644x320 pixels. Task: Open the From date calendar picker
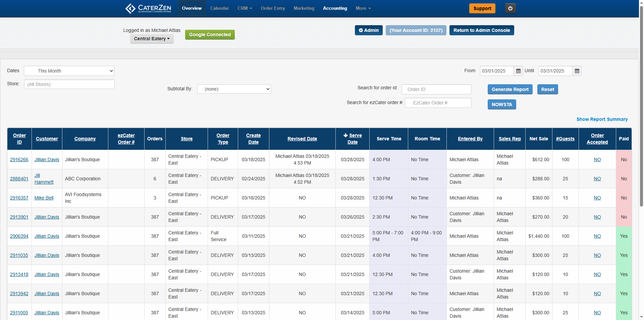point(518,71)
